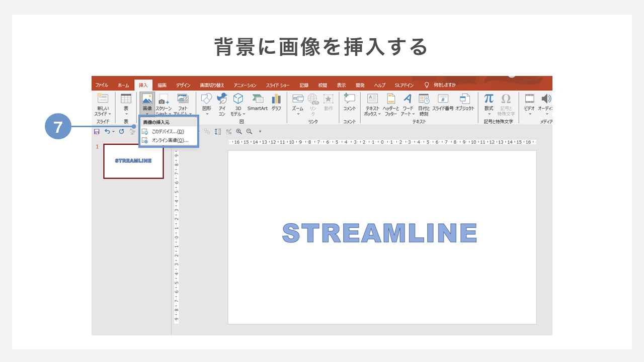Click the オブジェクト (Object) icon
The width and height of the screenshot is (644, 362).
(x=465, y=99)
